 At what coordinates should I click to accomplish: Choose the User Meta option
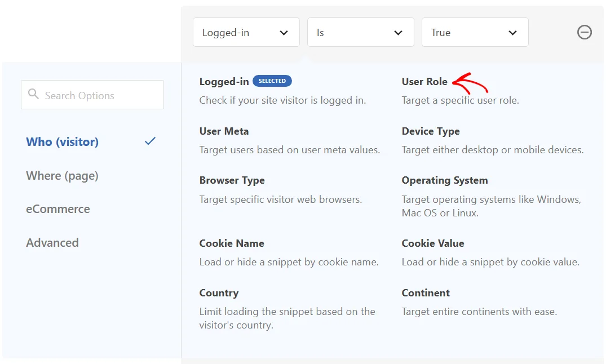click(224, 131)
